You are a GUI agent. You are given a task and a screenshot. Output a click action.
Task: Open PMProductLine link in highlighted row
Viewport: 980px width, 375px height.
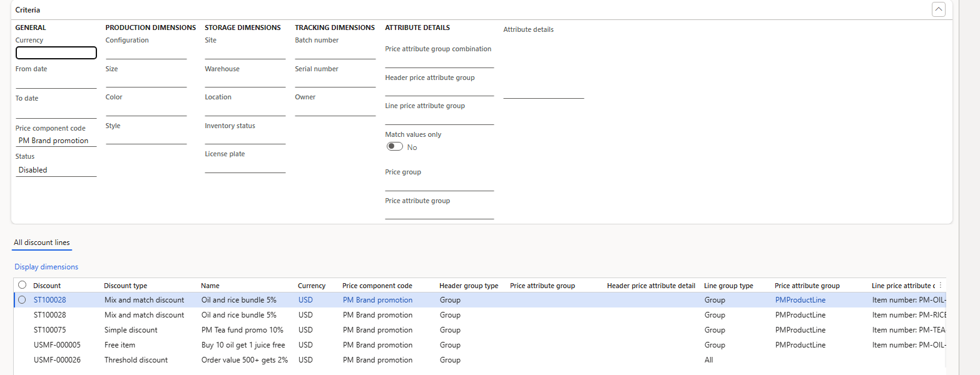click(800, 300)
